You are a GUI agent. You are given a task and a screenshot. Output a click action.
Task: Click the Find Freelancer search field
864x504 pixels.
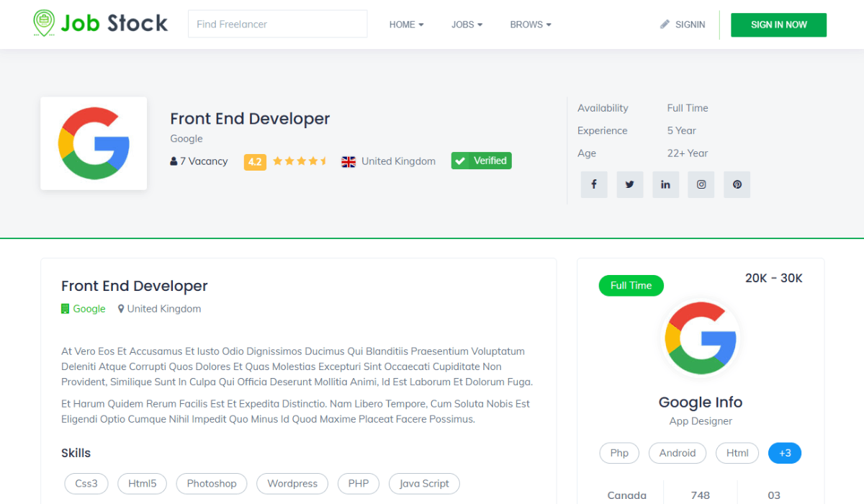277,24
